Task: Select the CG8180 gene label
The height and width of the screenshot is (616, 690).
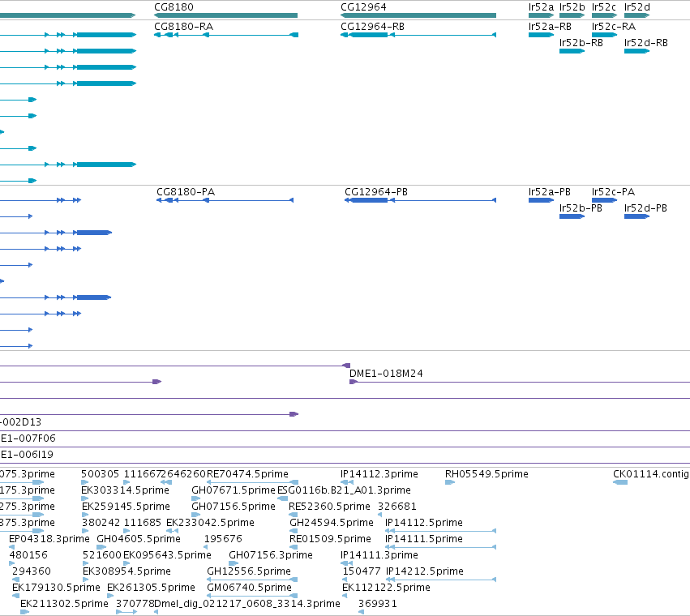Action: [174, 7]
